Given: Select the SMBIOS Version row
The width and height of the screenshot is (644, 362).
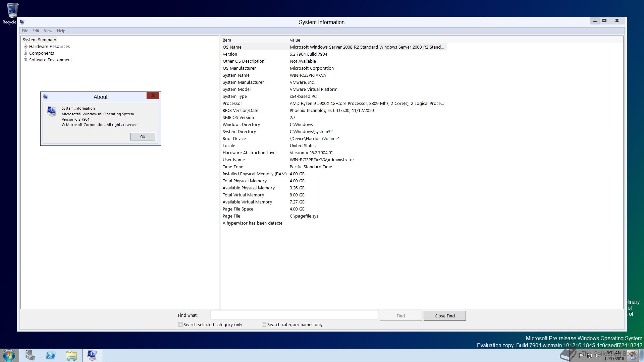Looking at the screenshot, I should (334, 118).
